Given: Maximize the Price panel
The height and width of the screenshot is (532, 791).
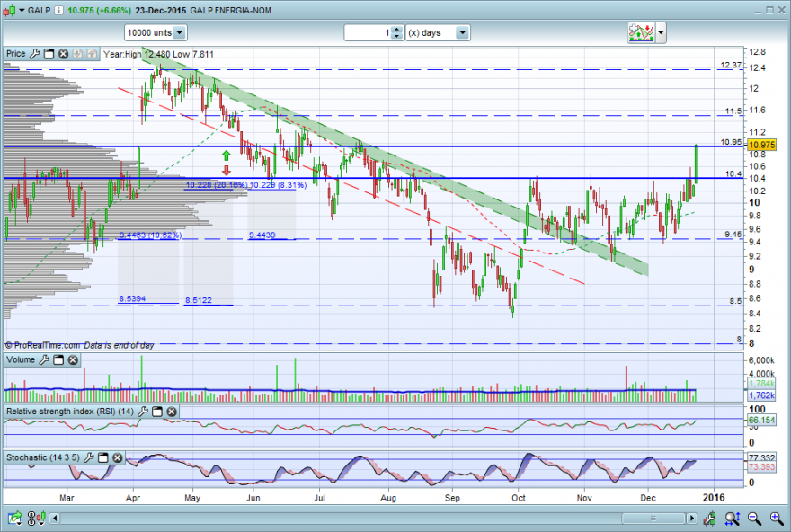Looking at the screenshot, I should click(x=49, y=53).
